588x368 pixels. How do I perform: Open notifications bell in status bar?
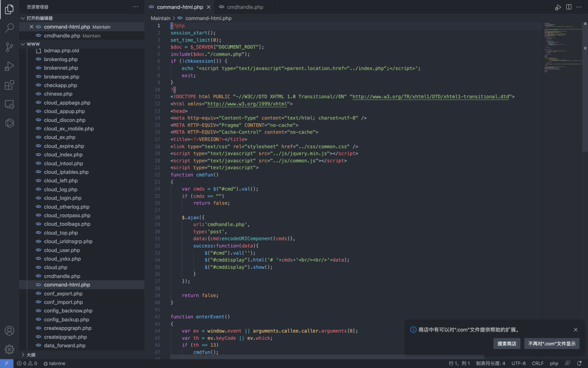point(579,364)
